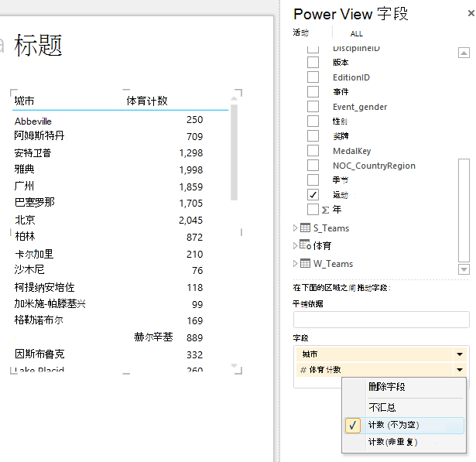Select 计数 (不为空) menu option

[x=404, y=425]
